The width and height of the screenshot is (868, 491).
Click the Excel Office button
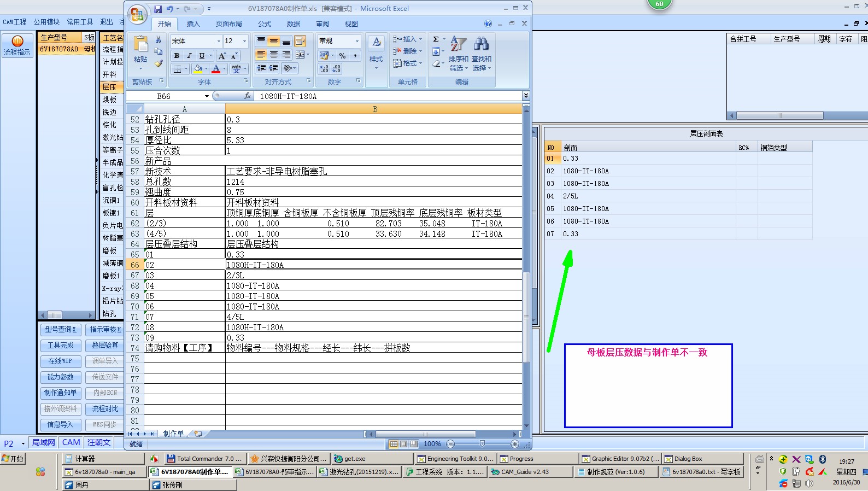click(x=138, y=15)
